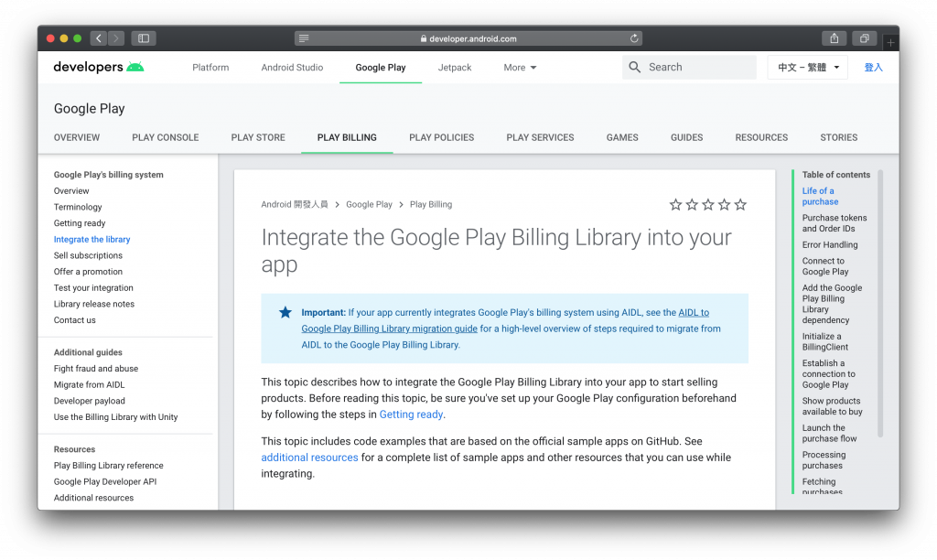The width and height of the screenshot is (937, 560).
Task: Add a new tab with plus icon
Action: click(x=890, y=42)
